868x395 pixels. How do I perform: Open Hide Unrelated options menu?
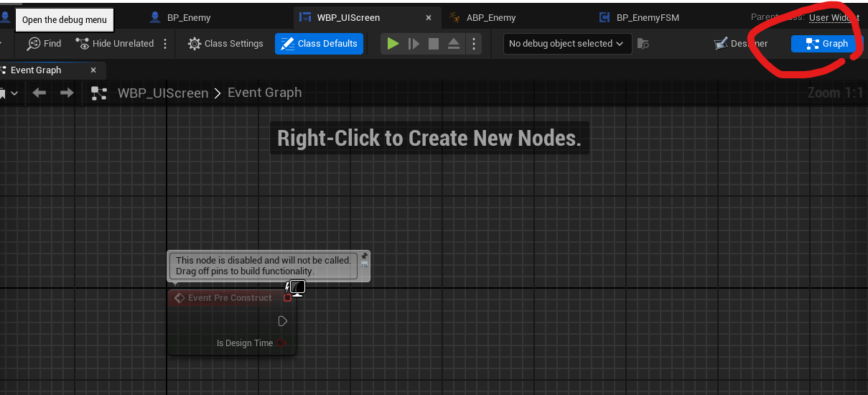pyautogui.click(x=165, y=44)
